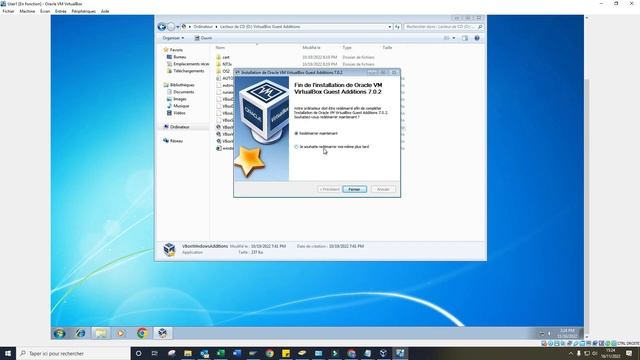The width and height of the screenshot is (640, 360).
Task: Open Task View on host taskbar
Action: click(x=155, y=353)
